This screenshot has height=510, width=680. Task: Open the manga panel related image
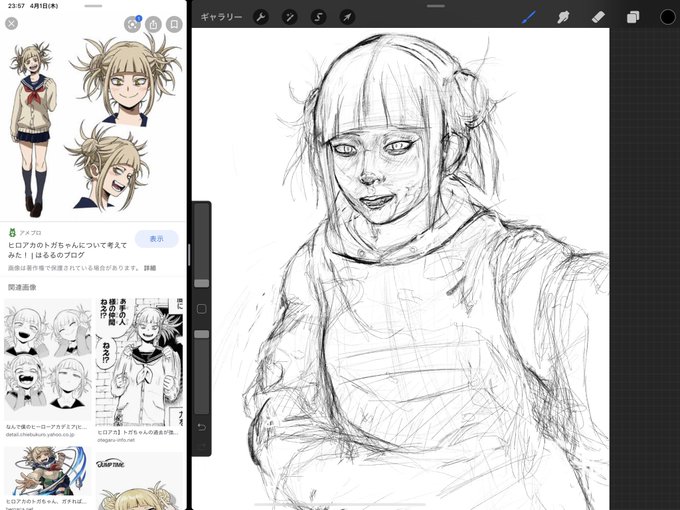point(139,362)
